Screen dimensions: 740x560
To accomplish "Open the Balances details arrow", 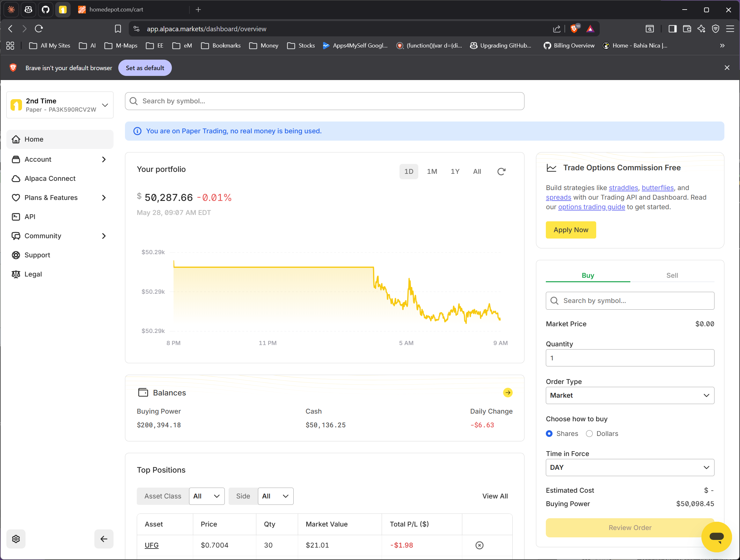I will point(508,392).
